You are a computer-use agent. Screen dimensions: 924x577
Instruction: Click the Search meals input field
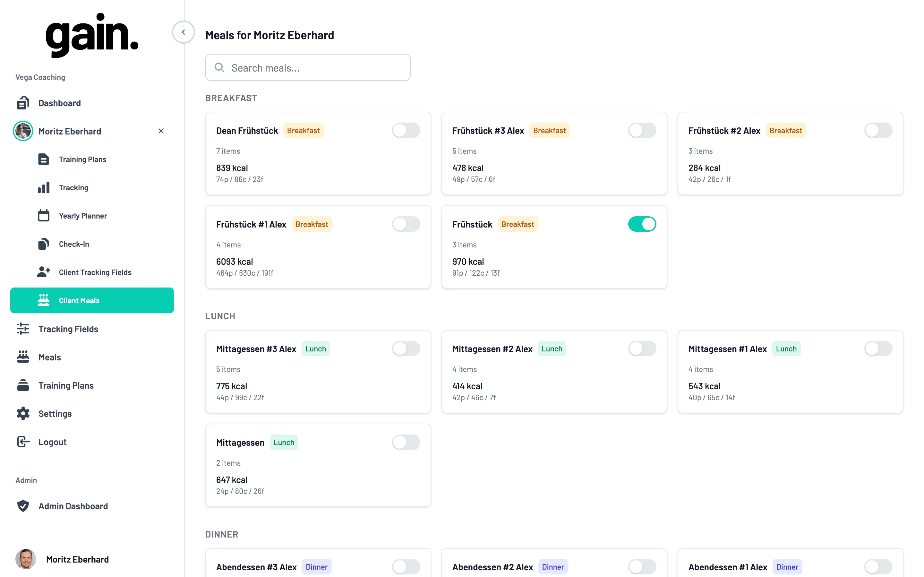click(x=308, y=67)
